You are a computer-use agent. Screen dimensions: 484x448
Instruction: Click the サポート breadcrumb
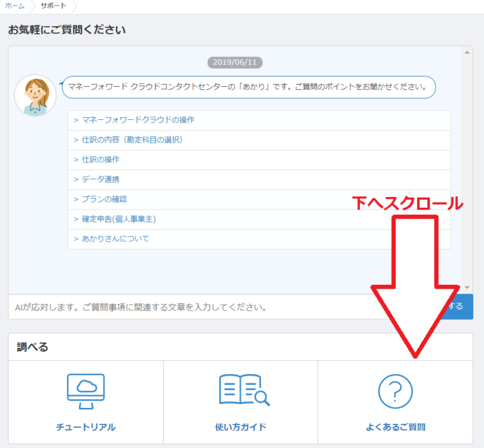tap(53, 6)
